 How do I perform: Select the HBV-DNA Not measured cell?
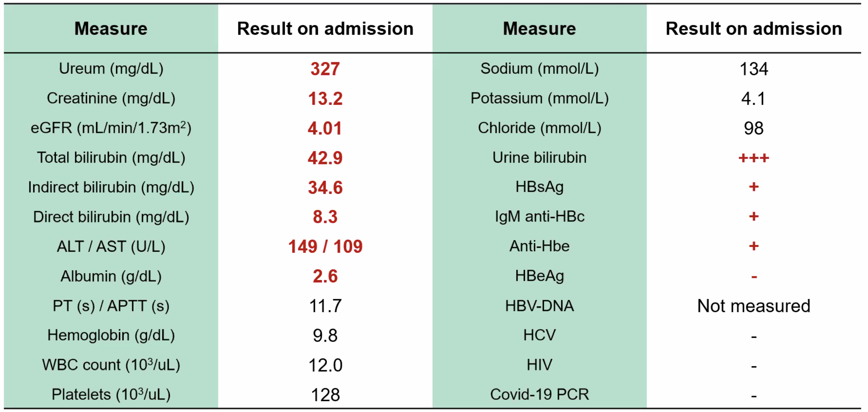[x=754, y=306]
